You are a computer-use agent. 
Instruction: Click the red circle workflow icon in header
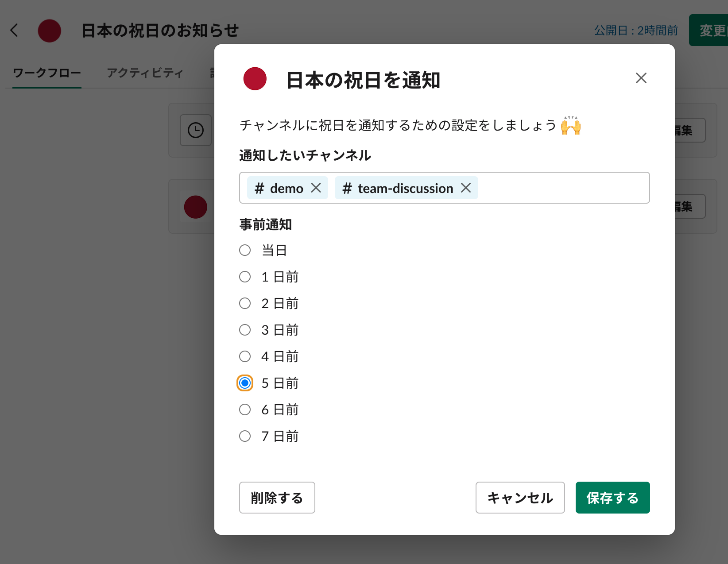(x=50, y=31)
